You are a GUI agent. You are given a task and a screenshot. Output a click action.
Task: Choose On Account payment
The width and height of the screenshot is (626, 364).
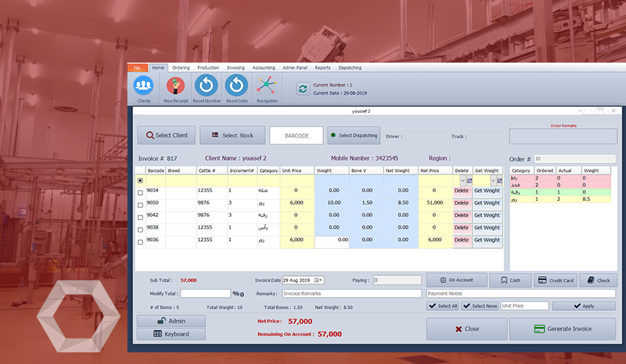(456, 280)
